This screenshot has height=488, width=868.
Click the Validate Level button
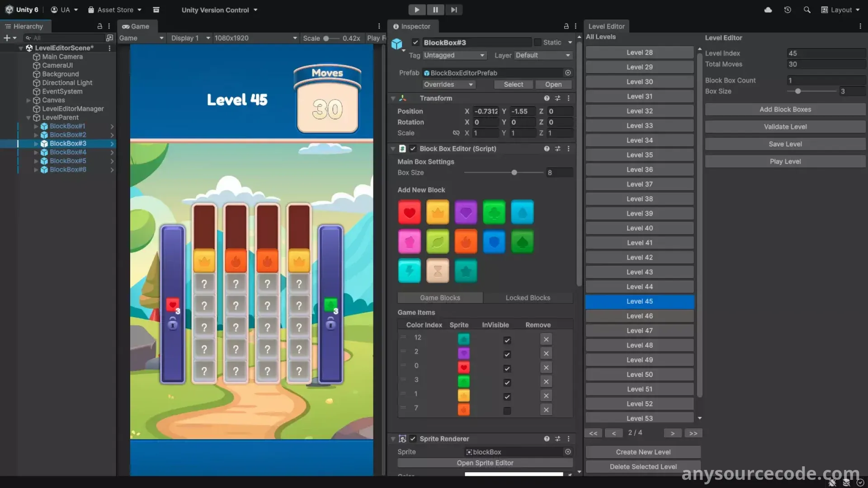point(785,127)
